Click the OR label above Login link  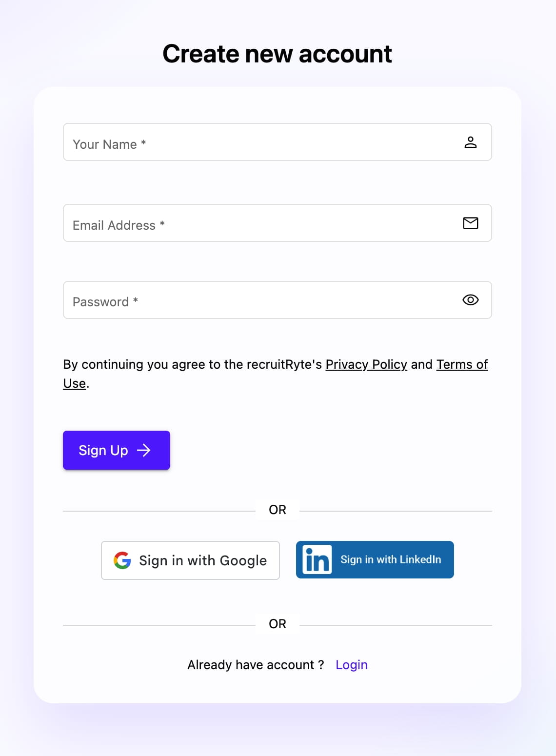[278, 624]
